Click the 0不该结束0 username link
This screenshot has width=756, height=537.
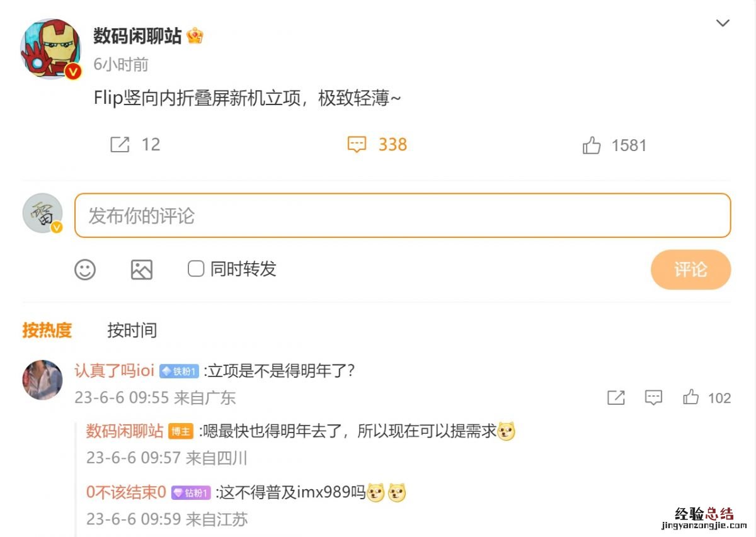coord(126,492)
